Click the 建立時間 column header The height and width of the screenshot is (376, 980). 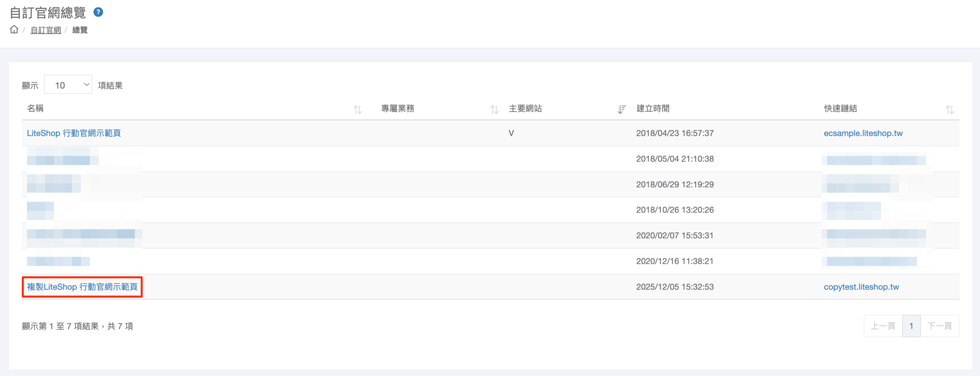pyautogui.click(x=653, y=109)
